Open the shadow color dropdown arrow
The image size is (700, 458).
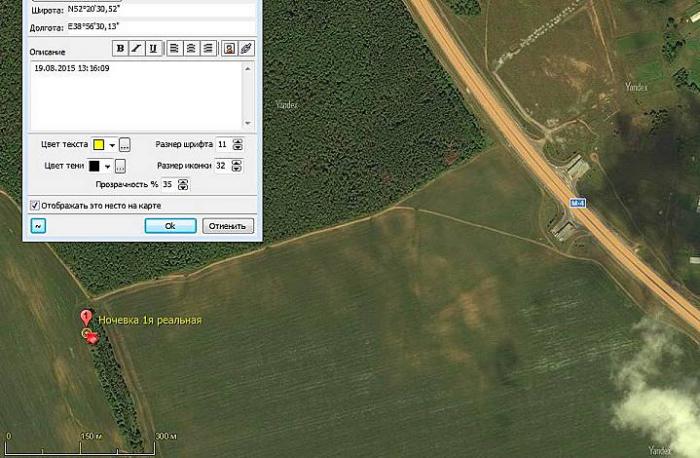[108, 166]
